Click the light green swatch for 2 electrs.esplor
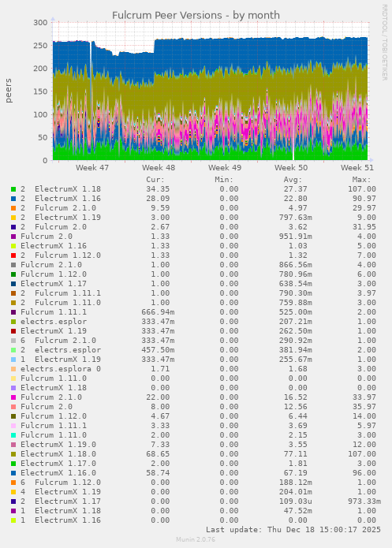Image resolution: width=392 pixels, height=548 pixels. 13,350
